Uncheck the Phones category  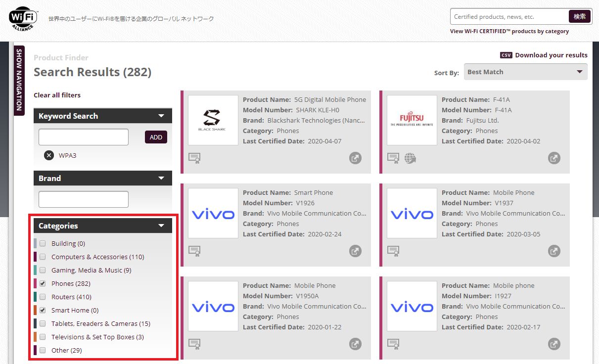[x=43, y=283]
